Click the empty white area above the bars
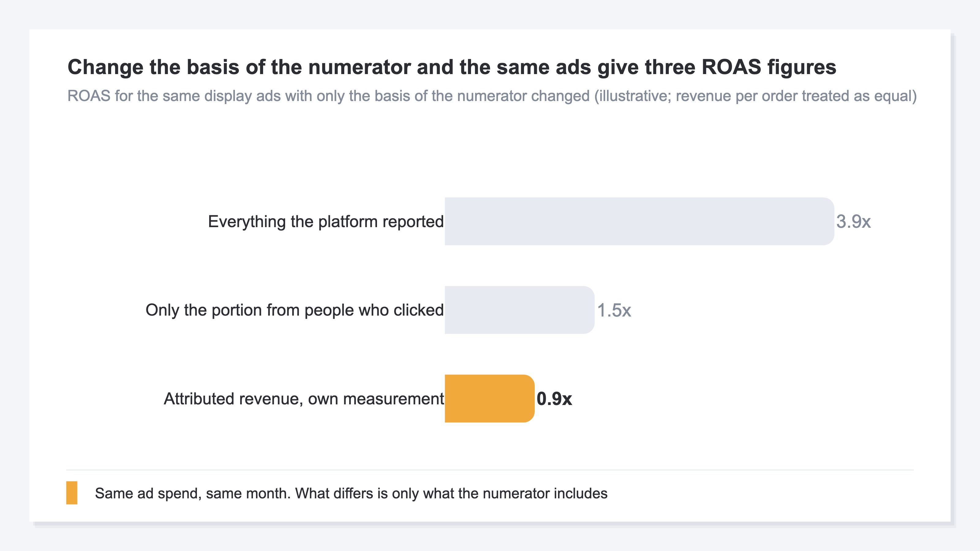The width and height of the screenshot is (980, 551). [490, 152]
